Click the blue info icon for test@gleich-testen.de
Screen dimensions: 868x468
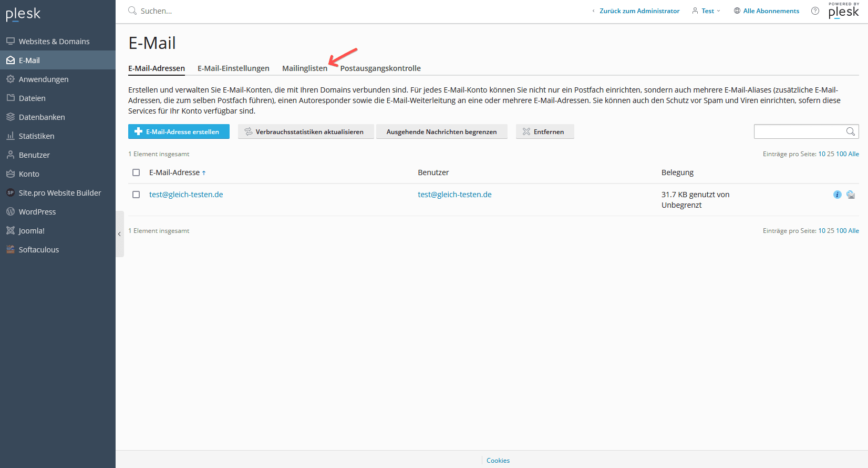coord(837,195)
